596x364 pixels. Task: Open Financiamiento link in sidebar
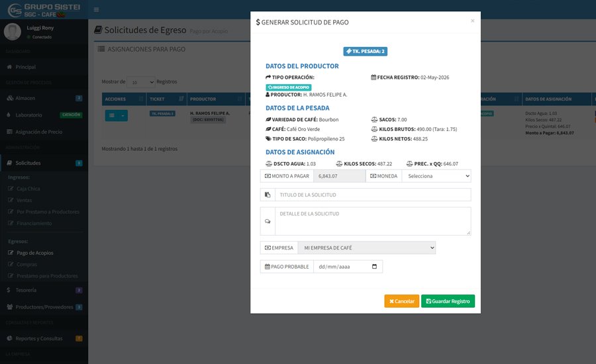click(x=34, y=224)
